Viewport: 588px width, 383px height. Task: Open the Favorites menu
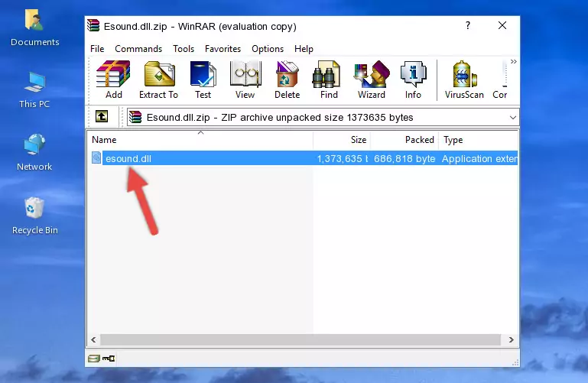click(x=223, y=49)
